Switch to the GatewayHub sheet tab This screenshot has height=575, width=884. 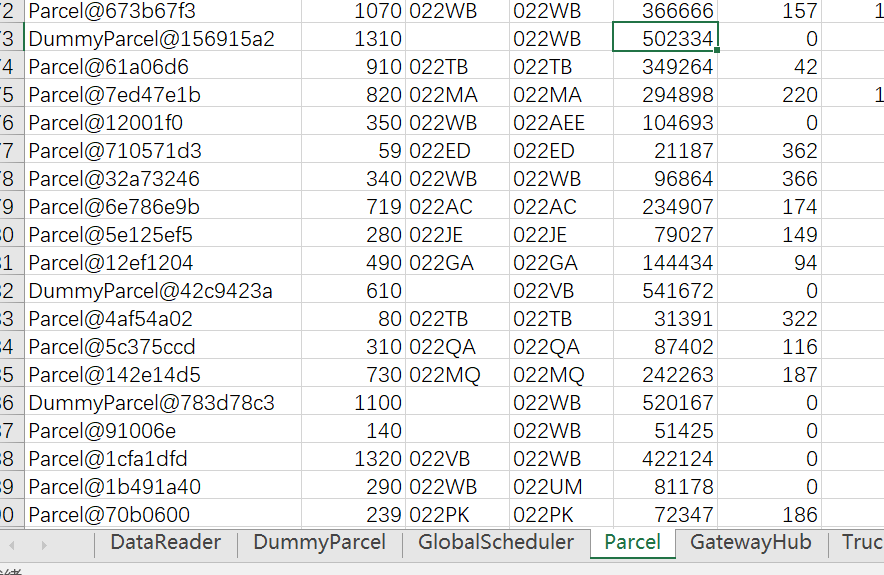[x=751, y=542]
